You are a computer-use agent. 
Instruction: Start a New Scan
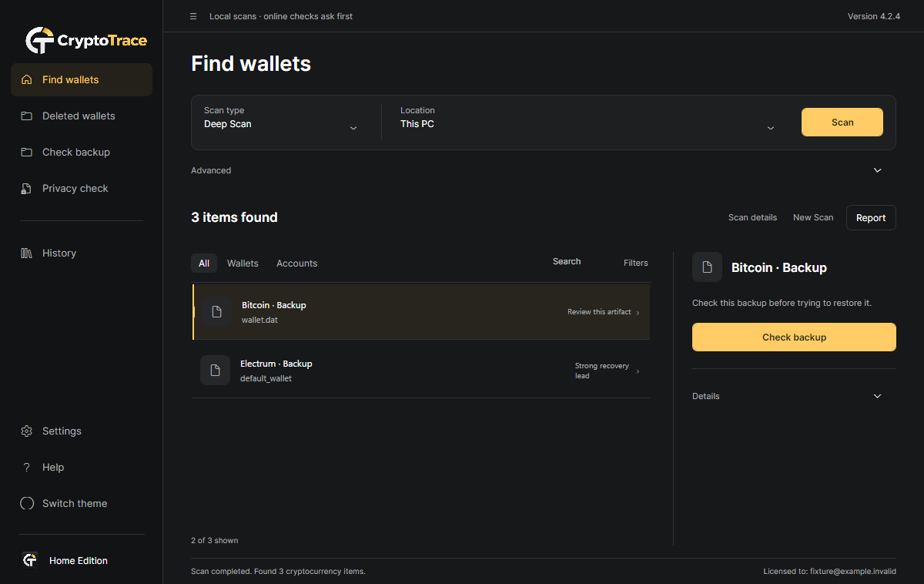click(813, 217)
